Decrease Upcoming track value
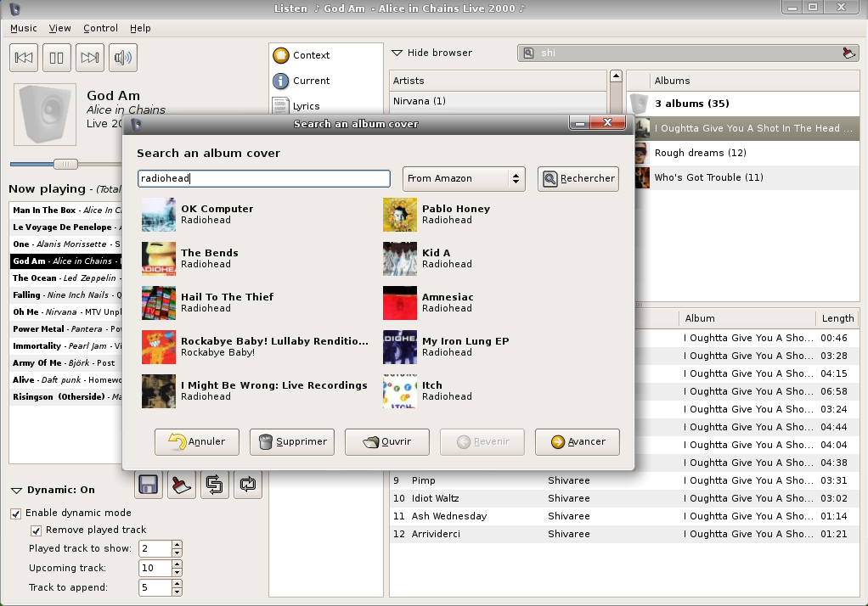Screen dimensions: 868x606 pyautogui.click(x=177, y=572)
